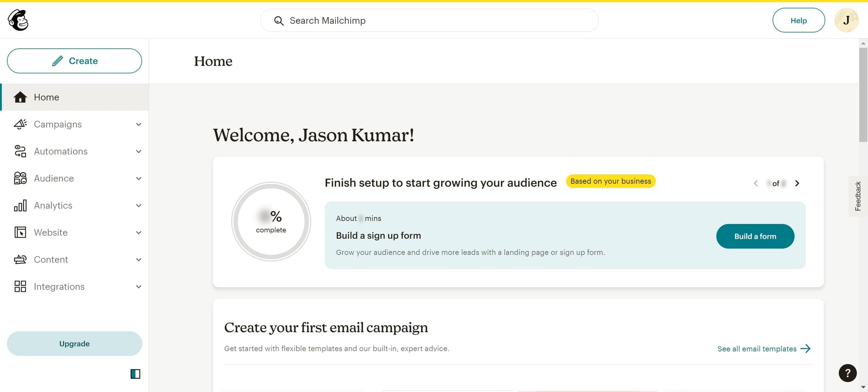Click the Audience people icon
868x392 pixels.
(x=20, y=178)
